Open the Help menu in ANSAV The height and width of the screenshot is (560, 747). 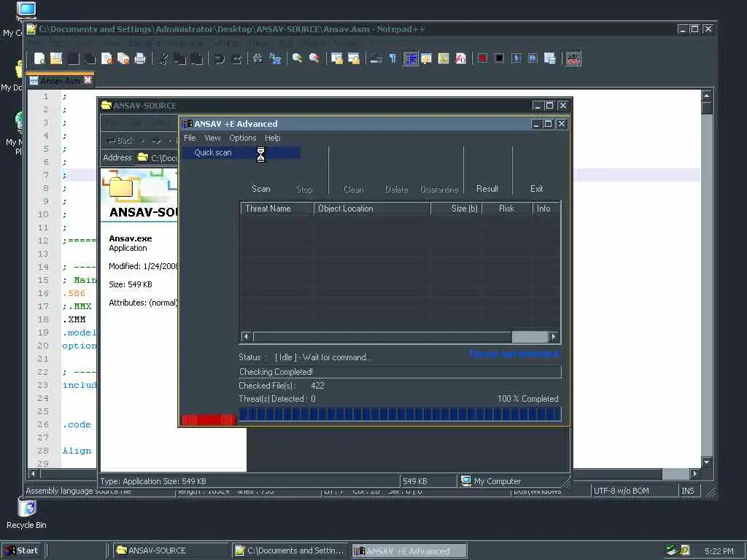click(x=273, y=138)
